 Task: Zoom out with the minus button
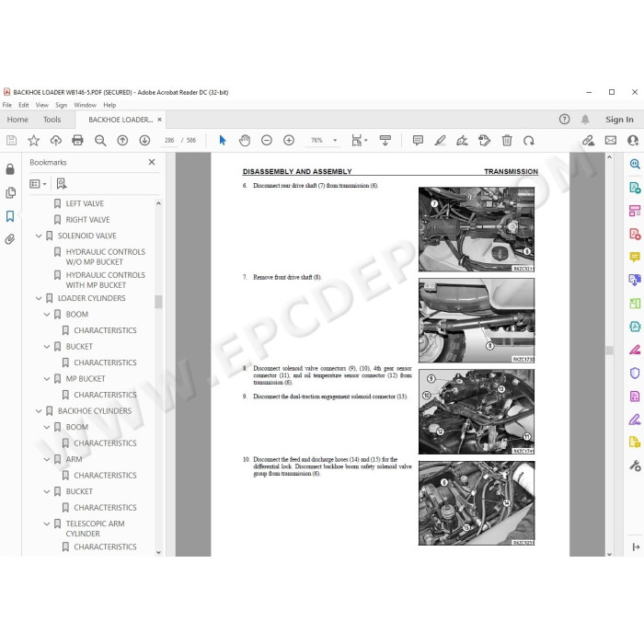pos(267,141)
